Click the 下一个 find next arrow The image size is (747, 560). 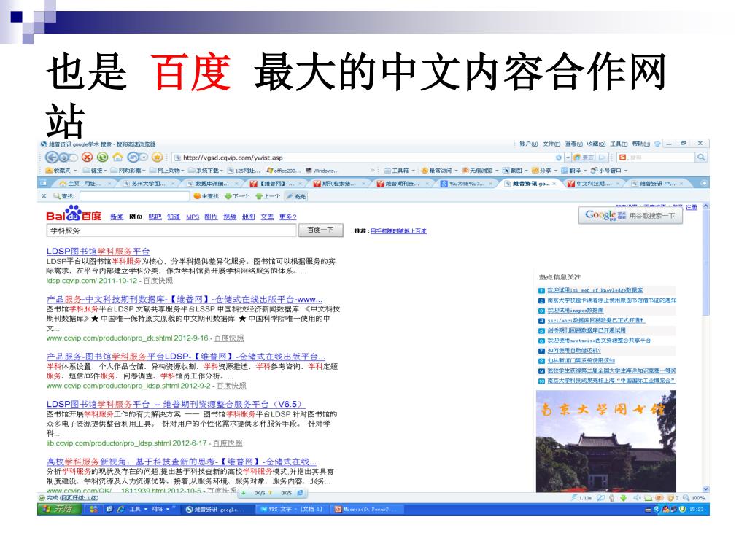pyautogui.click(x=228, y=195)
